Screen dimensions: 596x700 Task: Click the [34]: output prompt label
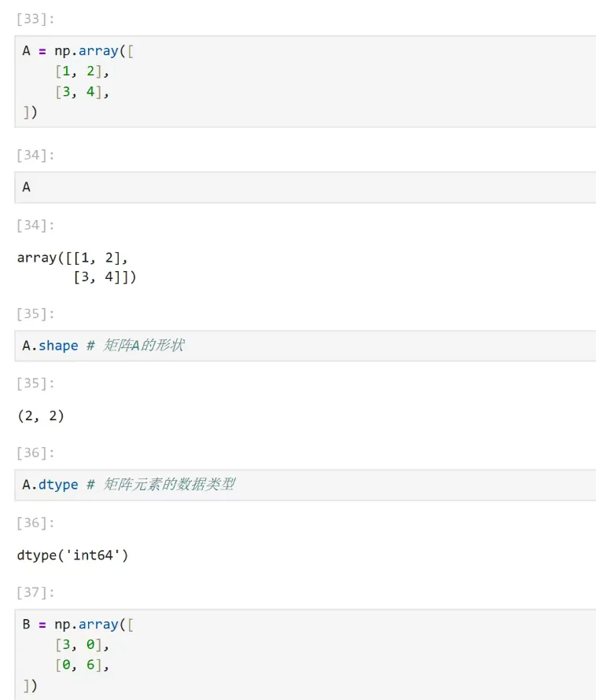(35, 225)
